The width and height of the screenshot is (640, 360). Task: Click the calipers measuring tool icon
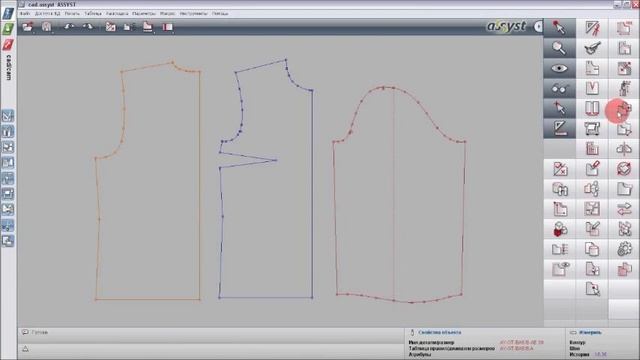(x=592, y=48)
